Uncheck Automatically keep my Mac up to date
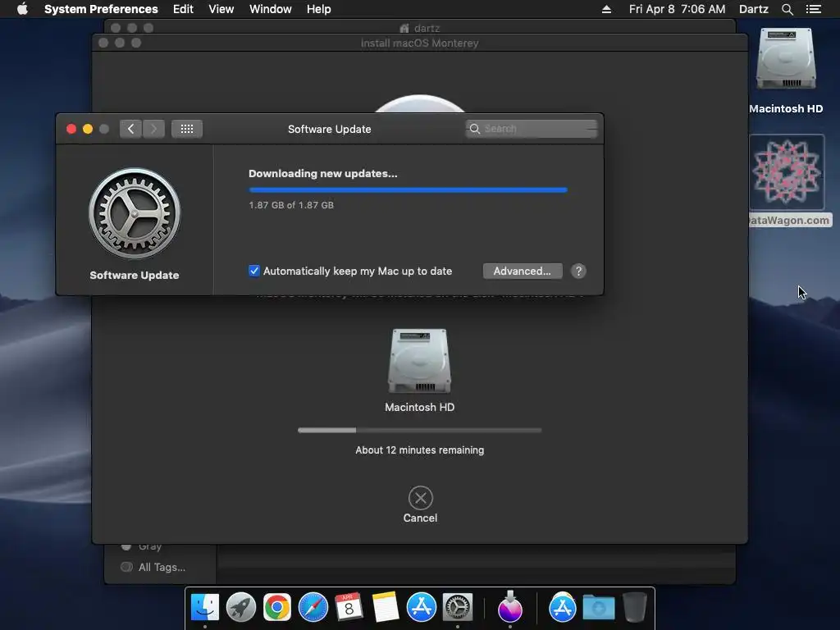The height and width of the screenshot is (630, 840). coord(254,271)
